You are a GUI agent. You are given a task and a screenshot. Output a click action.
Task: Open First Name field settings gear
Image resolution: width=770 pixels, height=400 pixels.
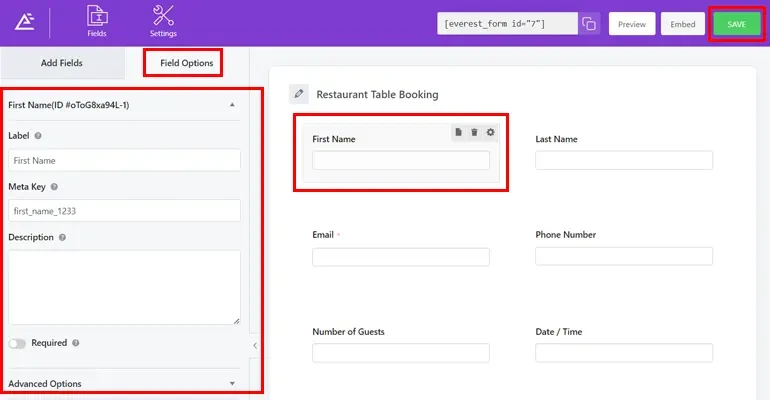(490, 132)
